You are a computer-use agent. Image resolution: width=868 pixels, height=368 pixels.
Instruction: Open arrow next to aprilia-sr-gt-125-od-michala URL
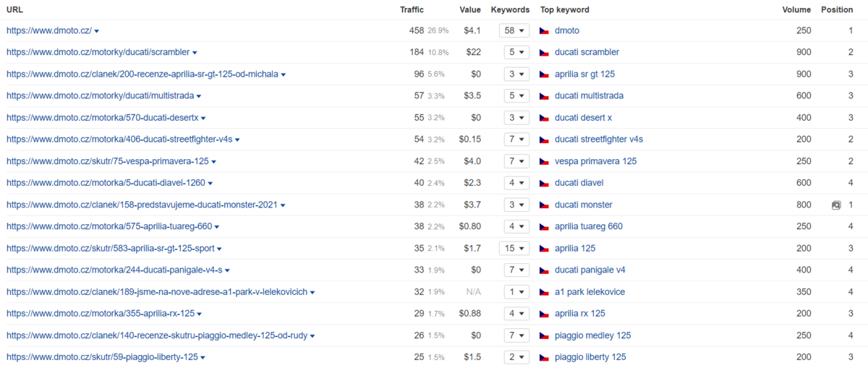pyautogui.click(x=284, y=74)
